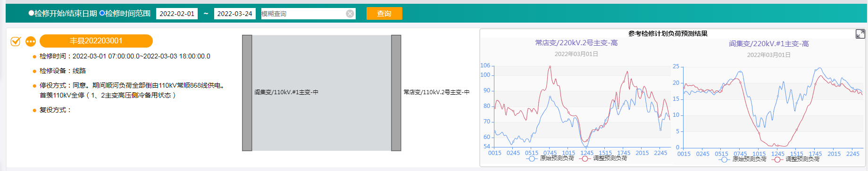Select the 检修时间范围 radio option

[102, 13]
